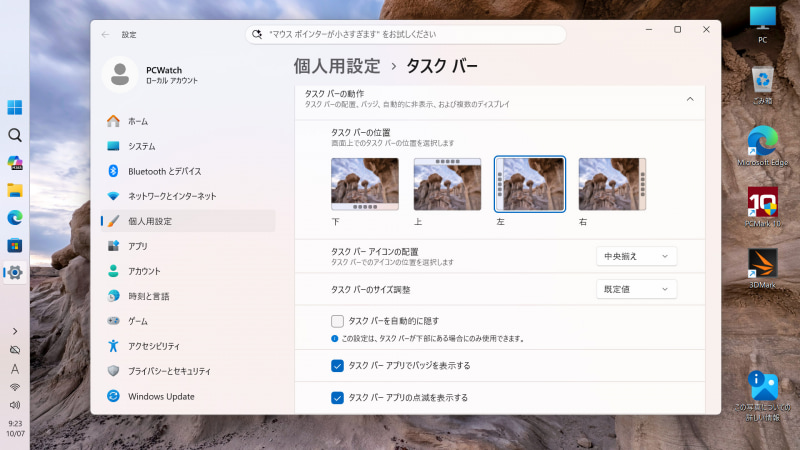Image resolution: width=800 pixels, height=450 pixels.
Task: Click the shield icon for privacy
Action: 113,371
